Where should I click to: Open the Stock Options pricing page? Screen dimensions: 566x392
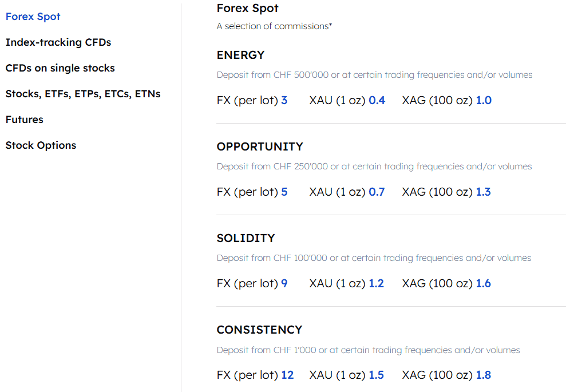41,145
